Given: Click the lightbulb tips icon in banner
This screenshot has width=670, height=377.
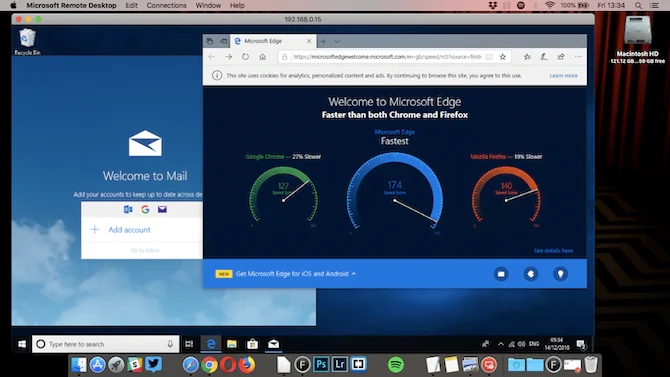Looking at the screenshot, I should coord(561,274).
